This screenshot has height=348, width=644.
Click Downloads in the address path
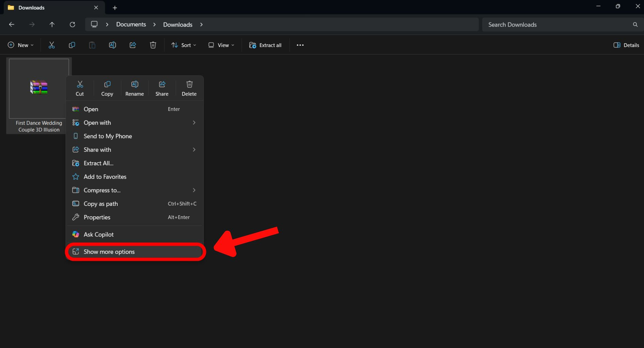tap(178, 25)
